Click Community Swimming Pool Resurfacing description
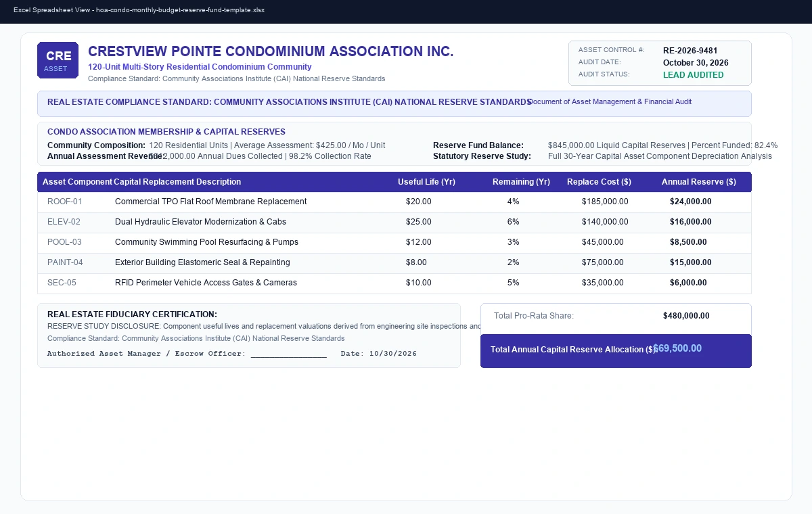This screenshot has width=812, height=514. [206, 242]
